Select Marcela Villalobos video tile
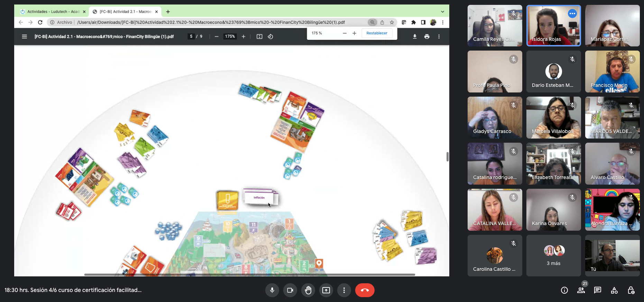The image size is (644, 302). click(x=554, y=117)
